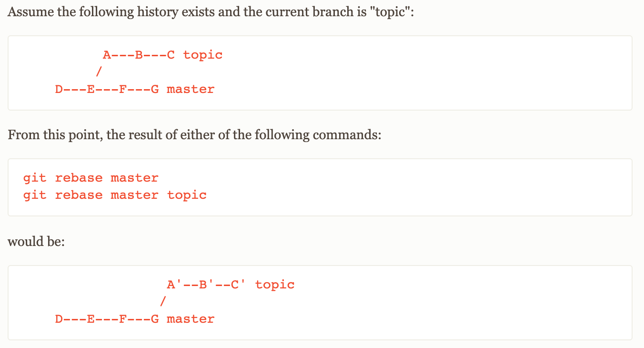Click the word 'master' in result diagram
The width and height of the screenshot is (644, 348).
point(191,319)
